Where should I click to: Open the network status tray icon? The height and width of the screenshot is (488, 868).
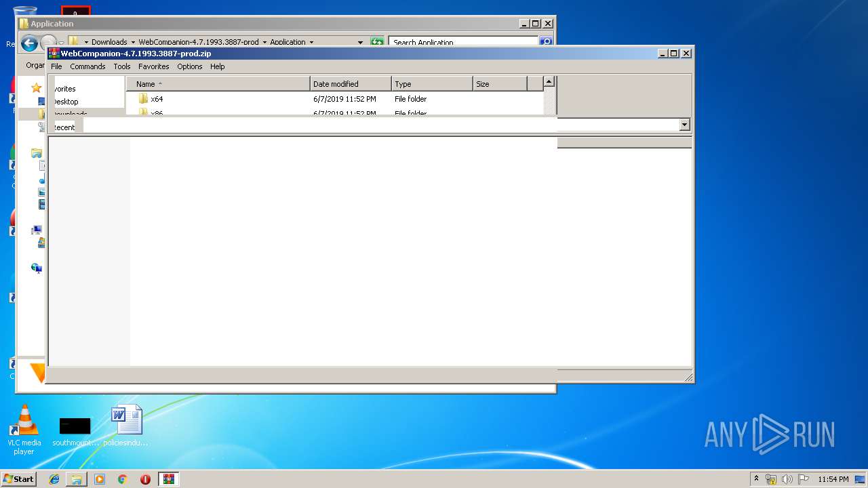771,479
